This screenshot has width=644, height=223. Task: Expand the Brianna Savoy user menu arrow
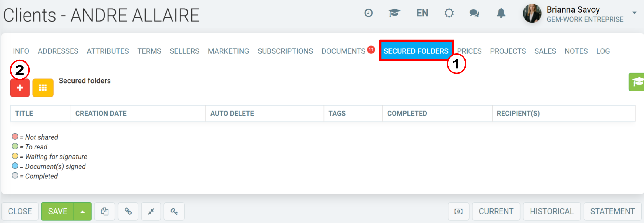click(634, 13)
